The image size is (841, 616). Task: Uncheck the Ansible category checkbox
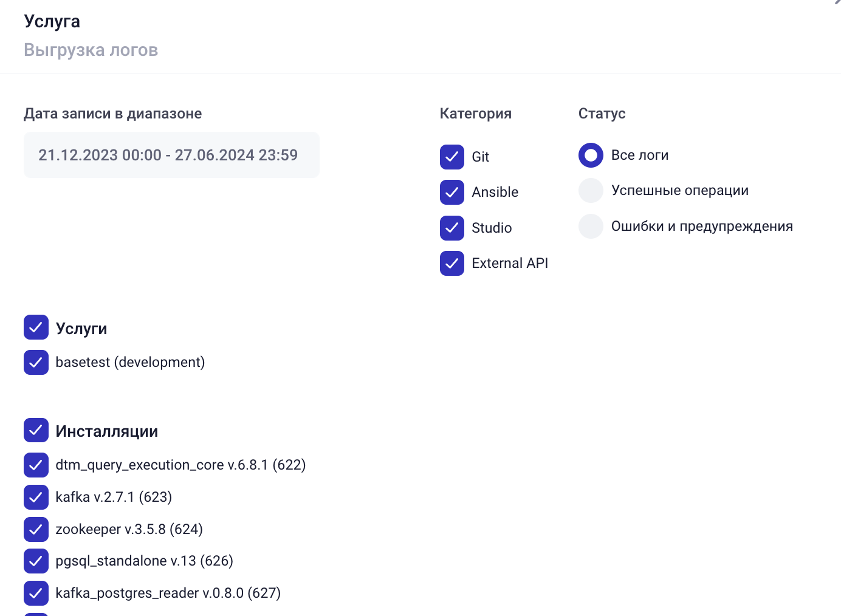pyautogui.click(x=452, y=193)
